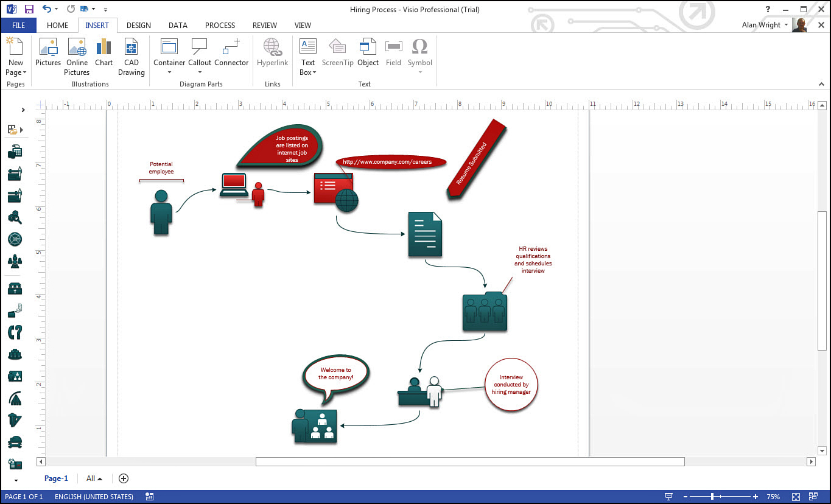Insert a Chart
831x504 pixels.
tap(103, 53)
